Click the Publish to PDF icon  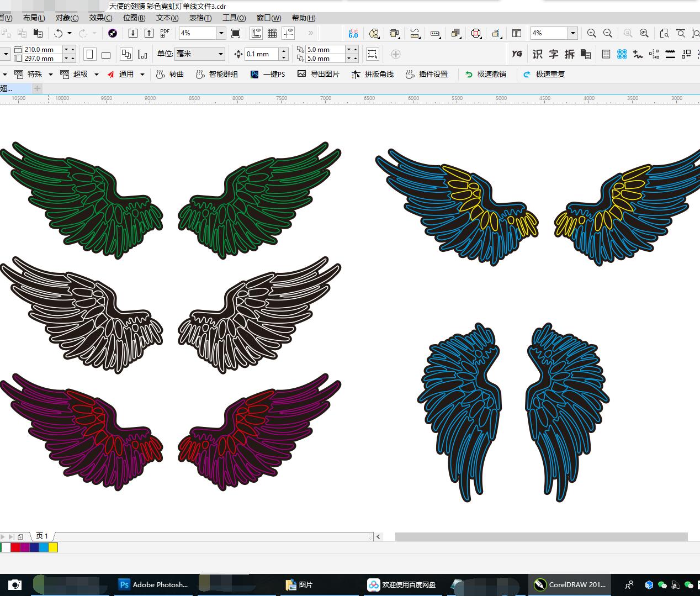165,33
